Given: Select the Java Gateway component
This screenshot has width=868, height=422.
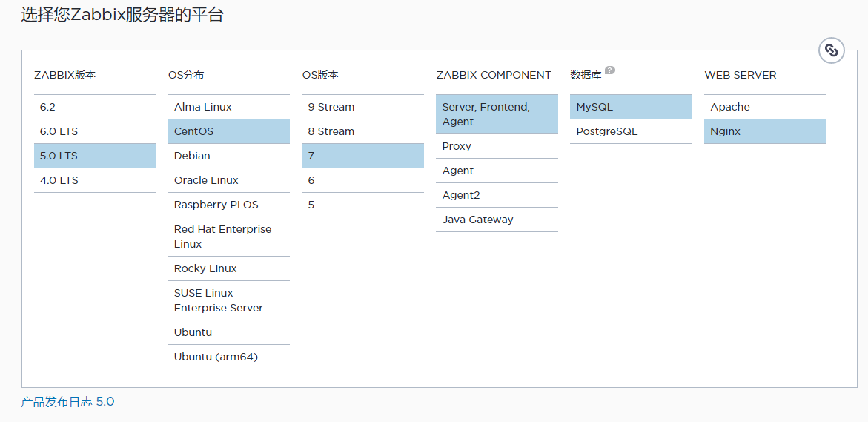Looking at the screenshot, I should click(x=497, y=220).
